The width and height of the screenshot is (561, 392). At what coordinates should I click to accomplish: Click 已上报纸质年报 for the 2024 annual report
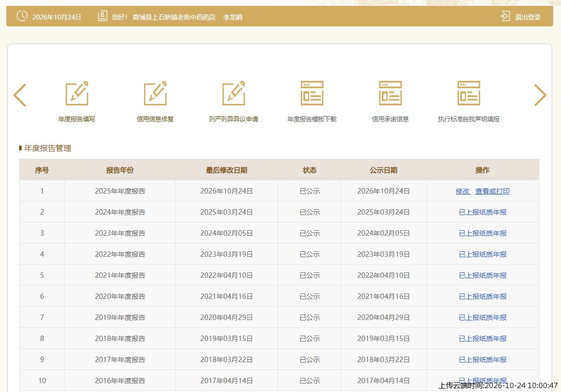483,213
